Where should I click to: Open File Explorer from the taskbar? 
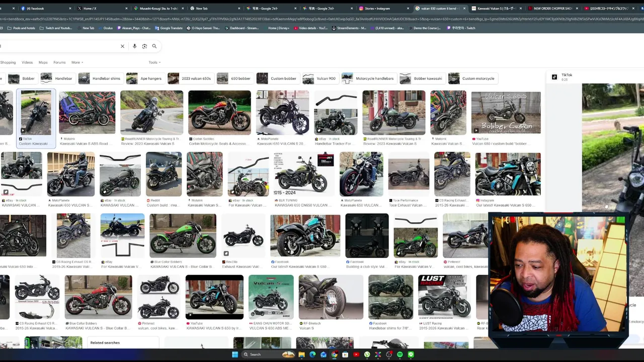click(x=301, y=354)
